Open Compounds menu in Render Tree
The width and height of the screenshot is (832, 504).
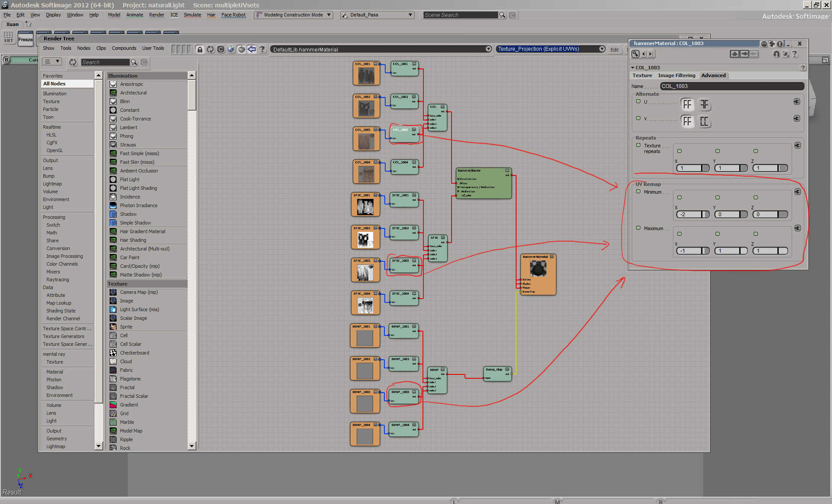(124, 48)
